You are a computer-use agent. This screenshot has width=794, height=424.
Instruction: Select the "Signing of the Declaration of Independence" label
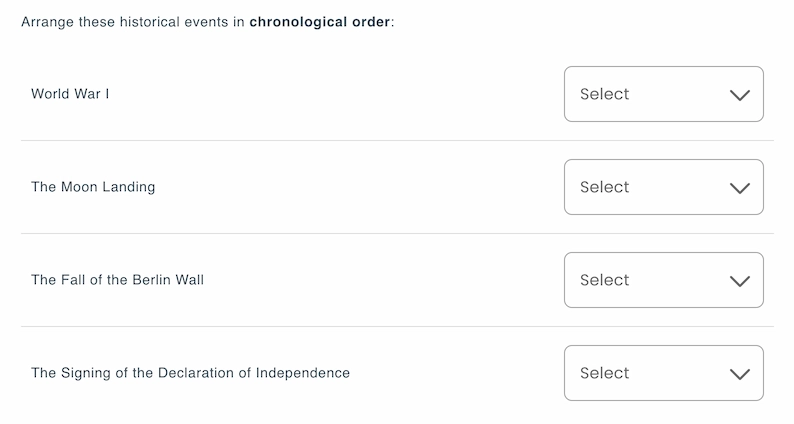[190, 373]
